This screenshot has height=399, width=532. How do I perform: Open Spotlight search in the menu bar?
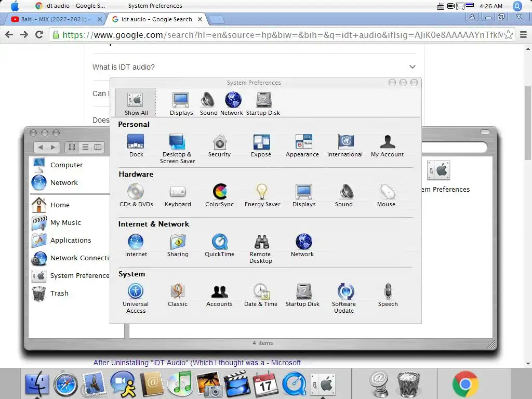point(517,6)
